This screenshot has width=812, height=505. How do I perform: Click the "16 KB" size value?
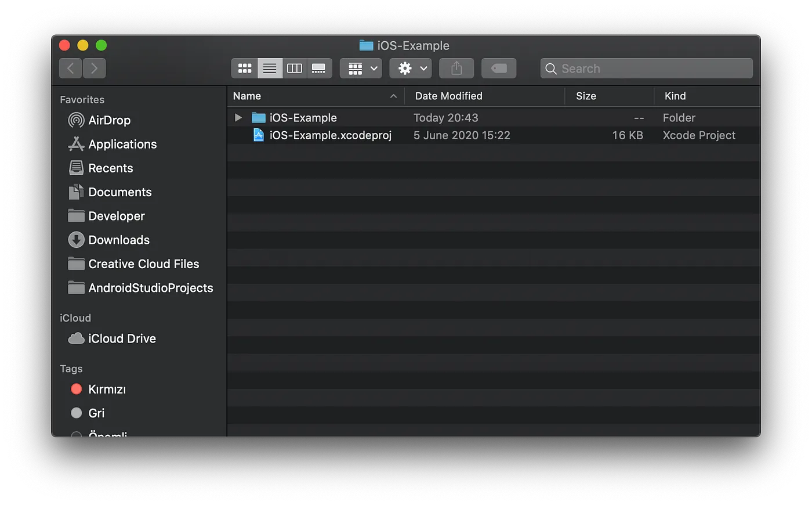pos(628,135)
